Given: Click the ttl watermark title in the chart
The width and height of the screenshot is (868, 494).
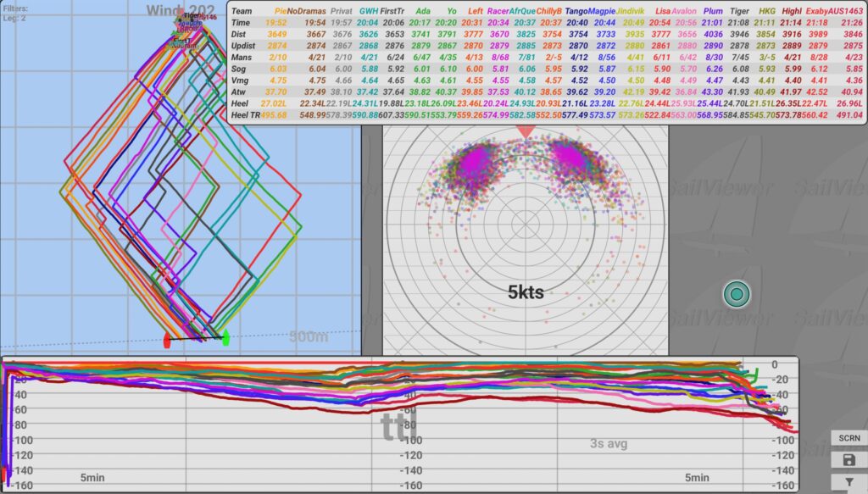Looking at the screenshot, I should (x=398, y=425).
